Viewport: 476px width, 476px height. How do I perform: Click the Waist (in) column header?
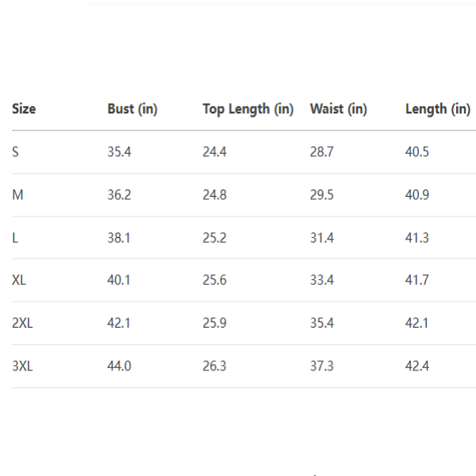338,109
